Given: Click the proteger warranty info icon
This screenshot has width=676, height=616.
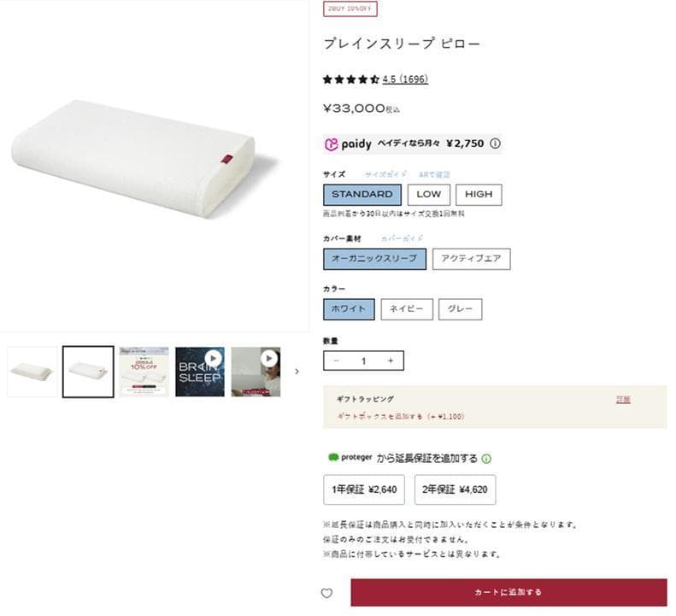Looking at the screenshot, I should pos(486,459).
